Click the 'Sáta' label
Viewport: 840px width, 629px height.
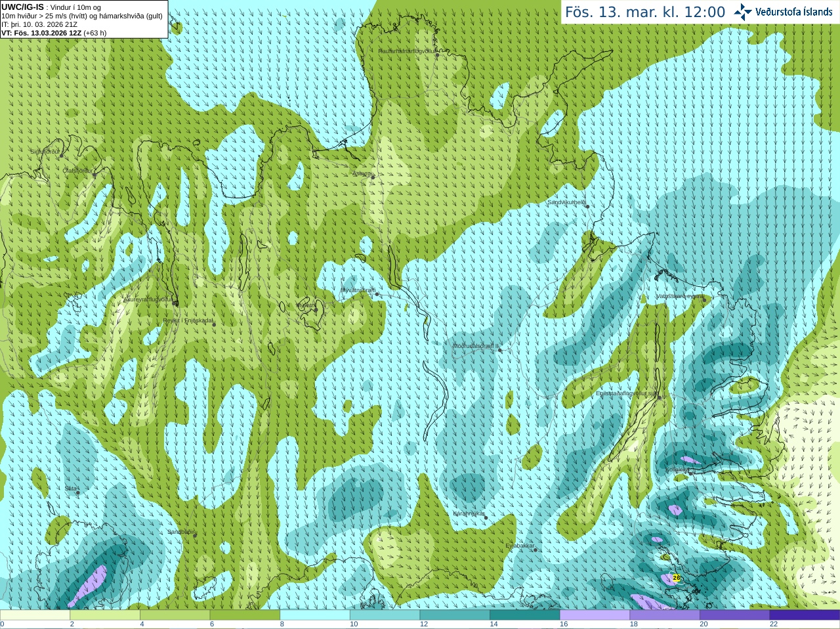click(x=71, y=488)
